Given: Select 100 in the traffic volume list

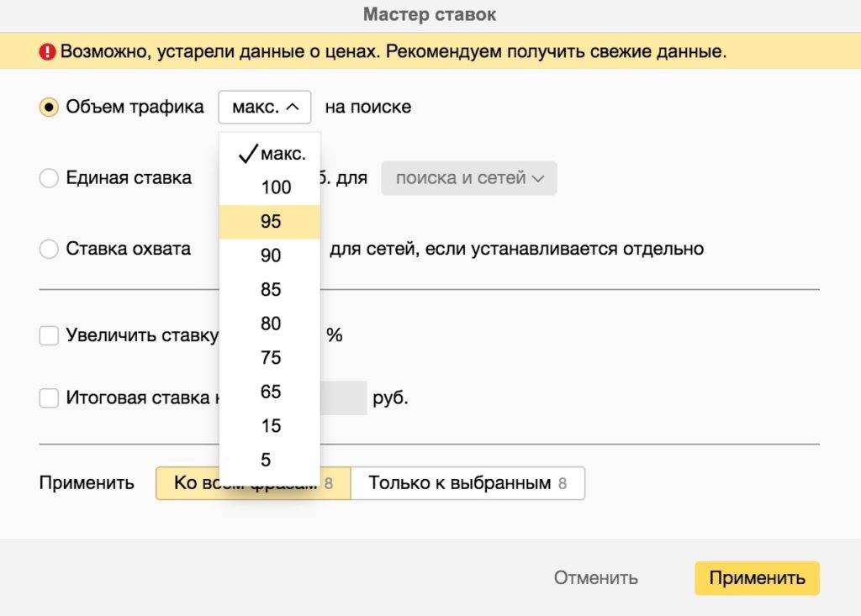Looking at the screenshot, I should point(270,187).
